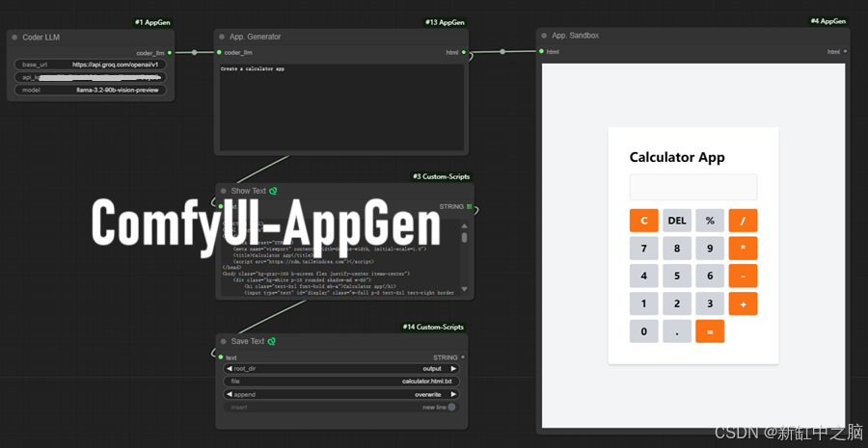Collapse the Show Text node via its dot

(x=224, y=191)
